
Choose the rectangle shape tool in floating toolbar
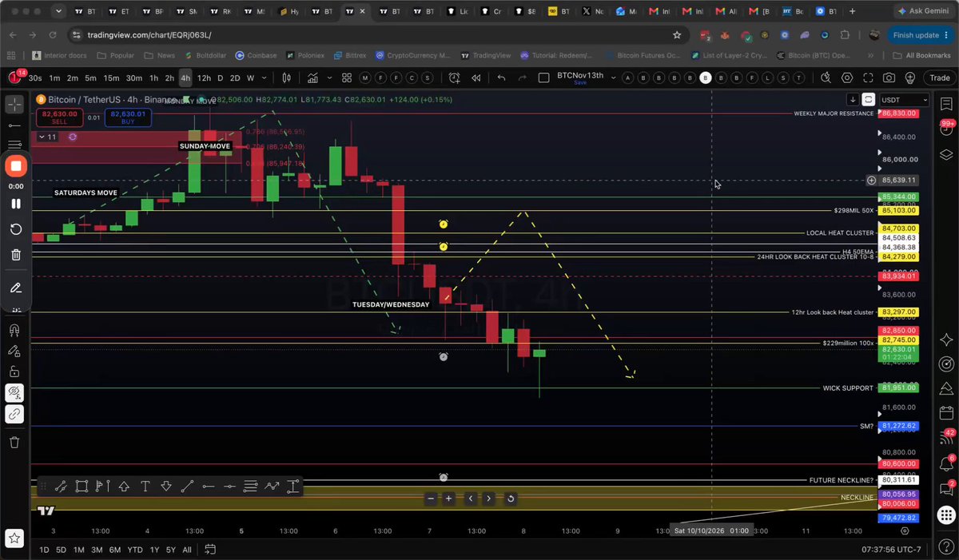click(x=82, y=486)
